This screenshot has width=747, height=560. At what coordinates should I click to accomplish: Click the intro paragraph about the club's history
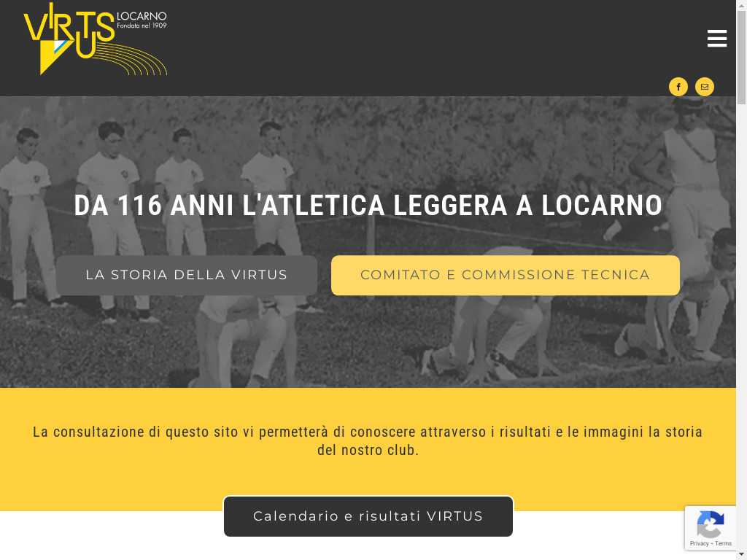coord(368,440)
